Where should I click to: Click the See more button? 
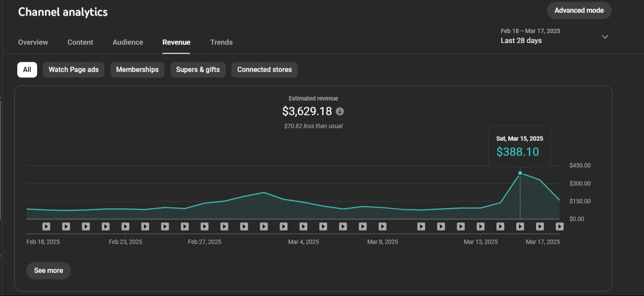click(48, 271)
